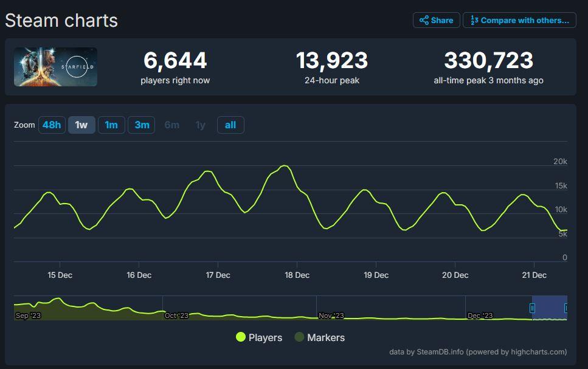Click the share icon in Share button
The image size is (588, 369).
tap(424, 20)
